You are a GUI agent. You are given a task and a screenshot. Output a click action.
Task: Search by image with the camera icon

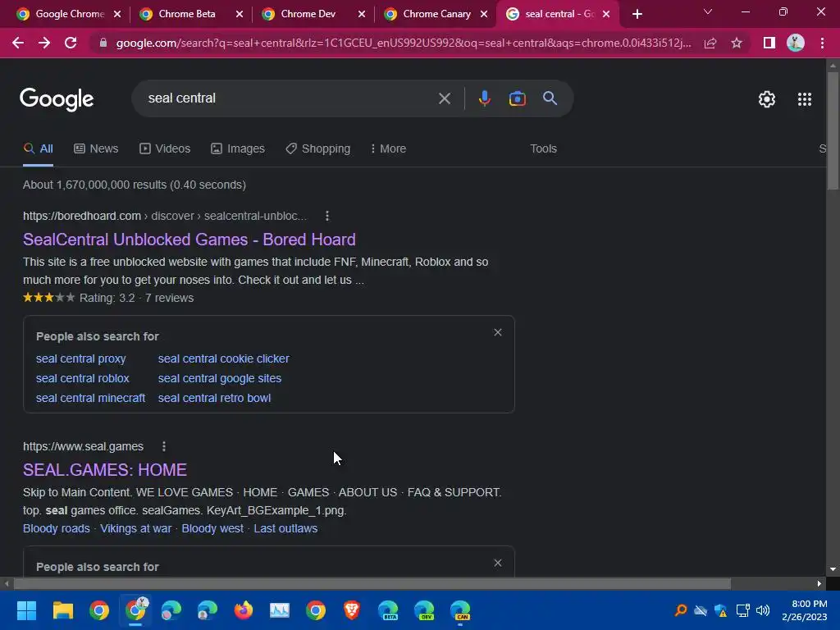coord(517,98)
